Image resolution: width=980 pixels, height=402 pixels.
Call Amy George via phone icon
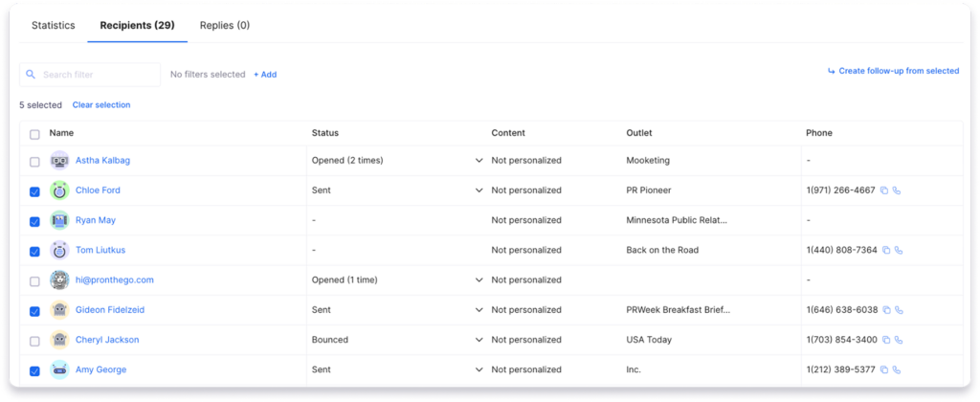pos(897,370)
